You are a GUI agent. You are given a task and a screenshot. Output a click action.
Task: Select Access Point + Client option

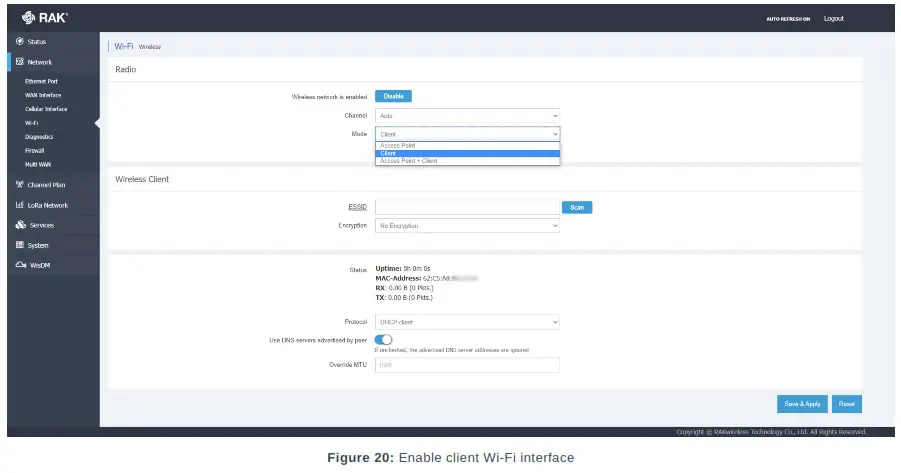click(x=467, y=161)
